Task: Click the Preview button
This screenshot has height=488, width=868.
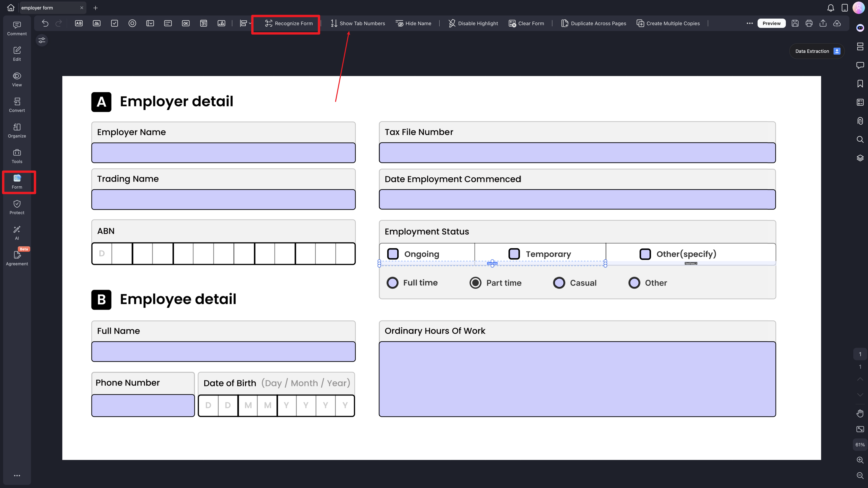Action: click(x=772, y=23)
